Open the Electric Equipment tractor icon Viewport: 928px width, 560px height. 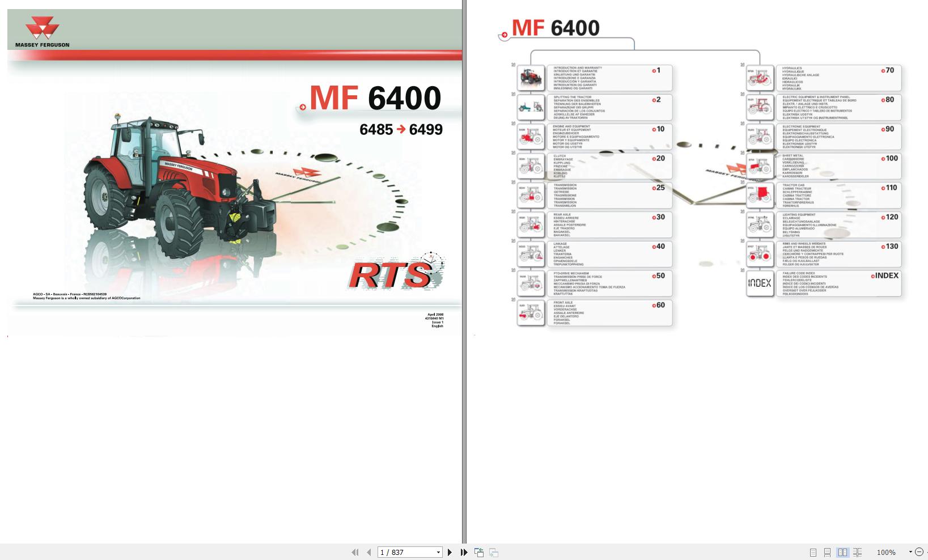pos(760,107)
